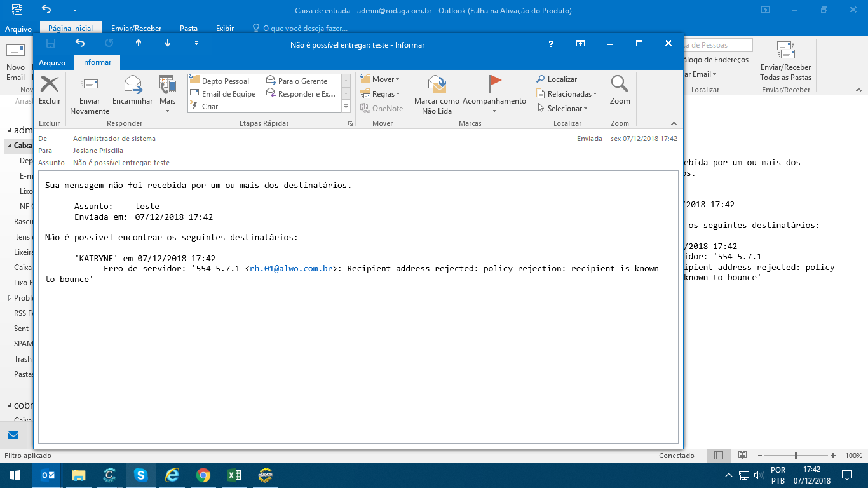This screenshot has height=488, width=868.
Task: Open the Mover dropdown
Action: click(380, 79)
